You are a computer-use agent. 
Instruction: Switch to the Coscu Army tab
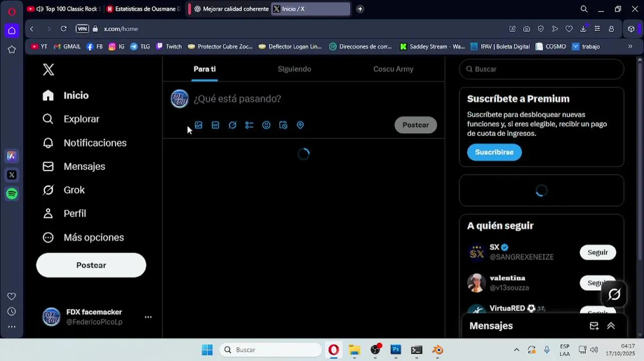393,69
